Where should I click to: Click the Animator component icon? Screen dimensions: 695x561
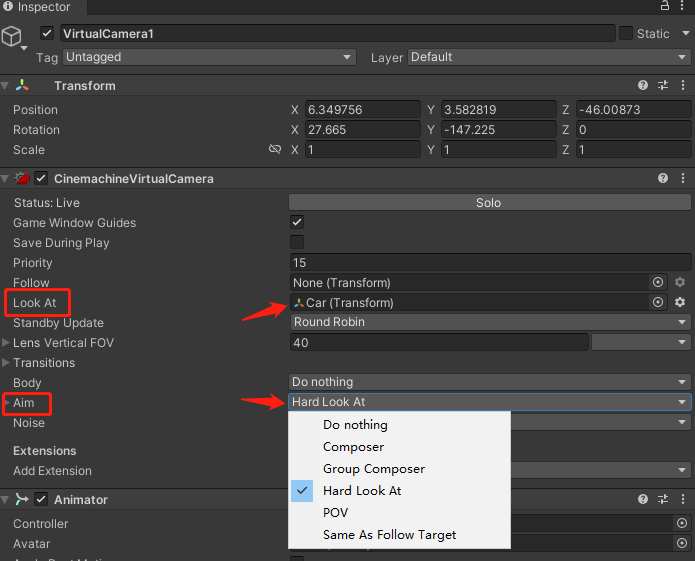point(22,499)
